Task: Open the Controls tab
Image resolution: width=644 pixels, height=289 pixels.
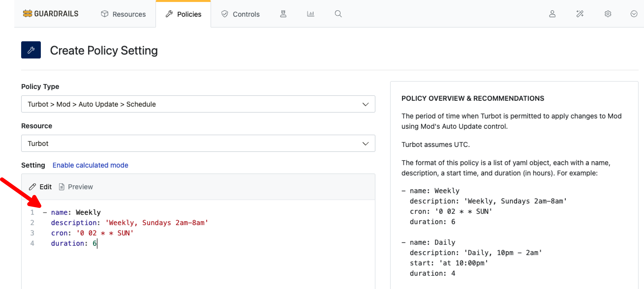Action: coord(241,14)
